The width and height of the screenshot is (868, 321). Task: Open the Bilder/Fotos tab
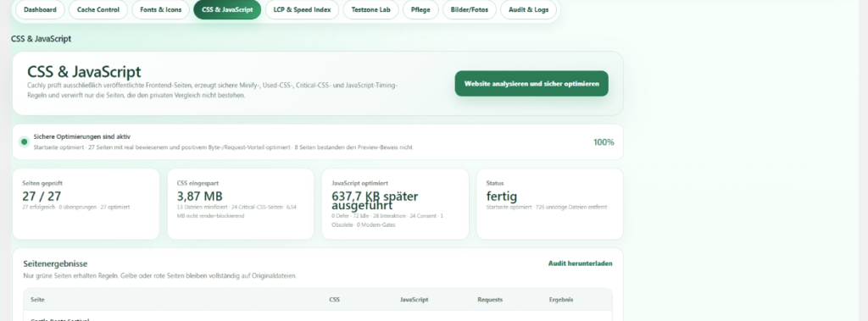coord(470,9)
